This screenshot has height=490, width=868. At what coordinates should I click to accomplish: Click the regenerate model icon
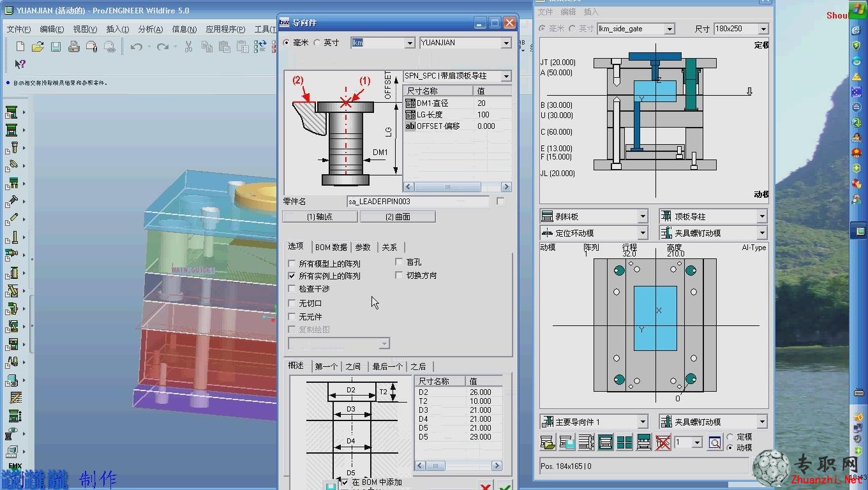(260, 47)
